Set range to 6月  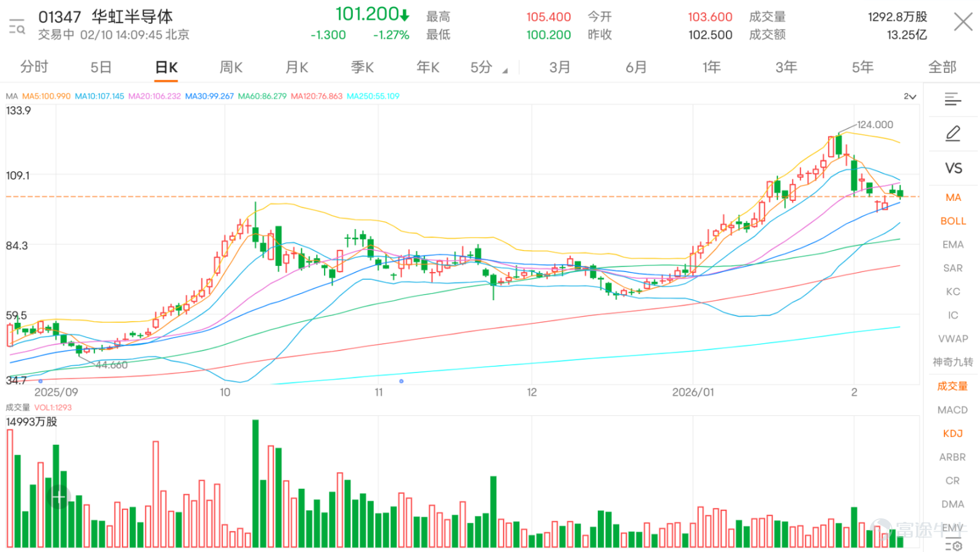pyautogui.click(x=636, y=67)
